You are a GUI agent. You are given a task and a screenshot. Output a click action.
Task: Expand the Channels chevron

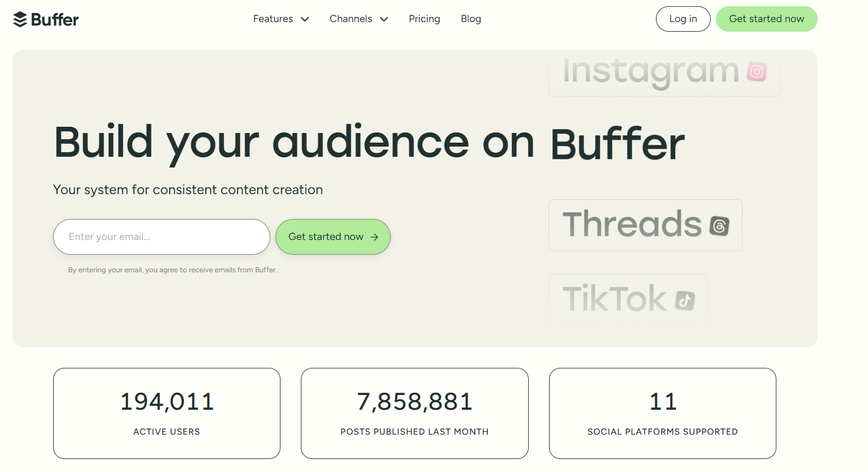384,19
